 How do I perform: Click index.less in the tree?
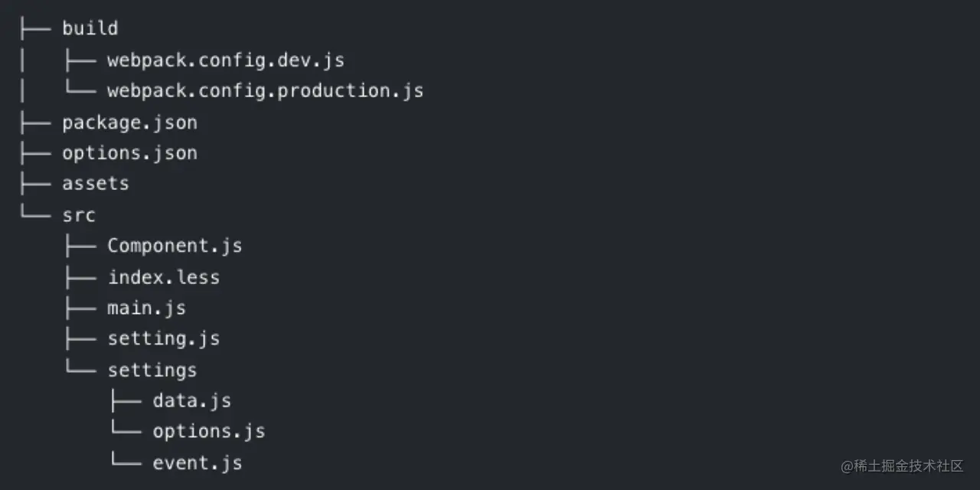pos(164,277)
